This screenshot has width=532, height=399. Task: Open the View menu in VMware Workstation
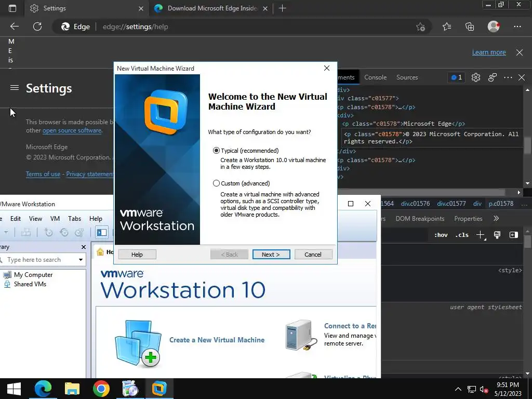35,219
